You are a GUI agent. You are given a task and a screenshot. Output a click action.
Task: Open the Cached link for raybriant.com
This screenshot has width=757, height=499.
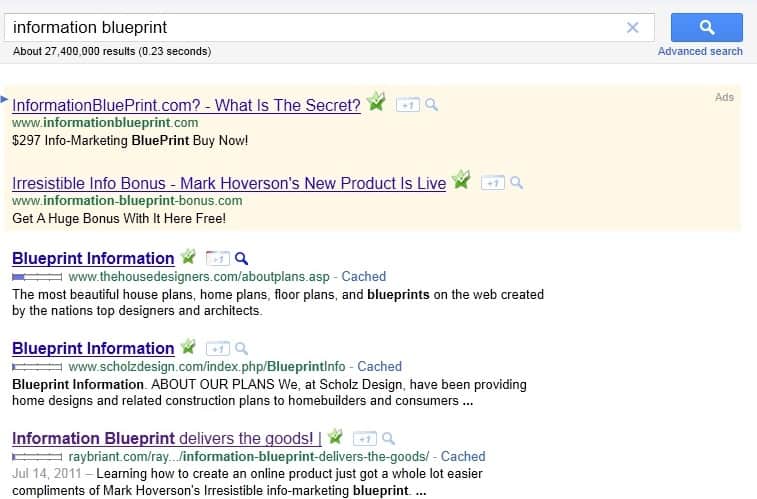pyautogui.click(x=463, y=456)
